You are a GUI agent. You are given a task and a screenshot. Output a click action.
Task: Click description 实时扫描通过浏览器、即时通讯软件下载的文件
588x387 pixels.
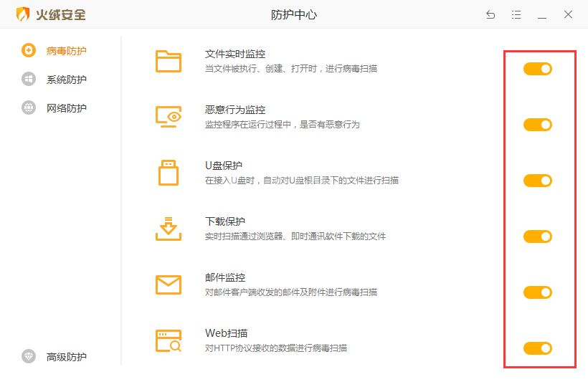[295, 236]
